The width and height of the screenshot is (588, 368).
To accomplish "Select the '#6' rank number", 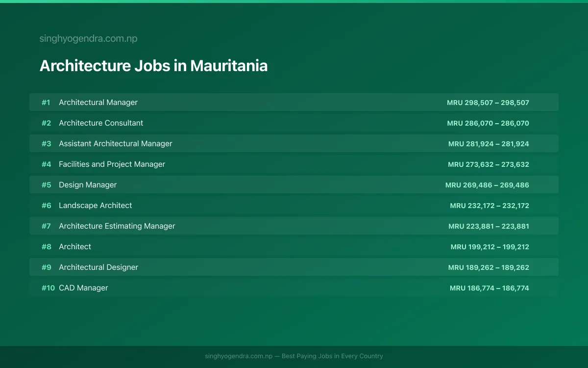I will coord(46,206).
